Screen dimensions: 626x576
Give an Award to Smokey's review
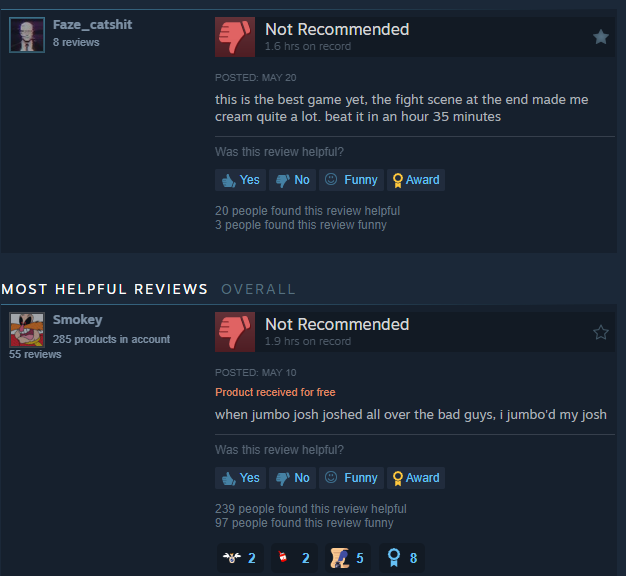tap(416, 478)
